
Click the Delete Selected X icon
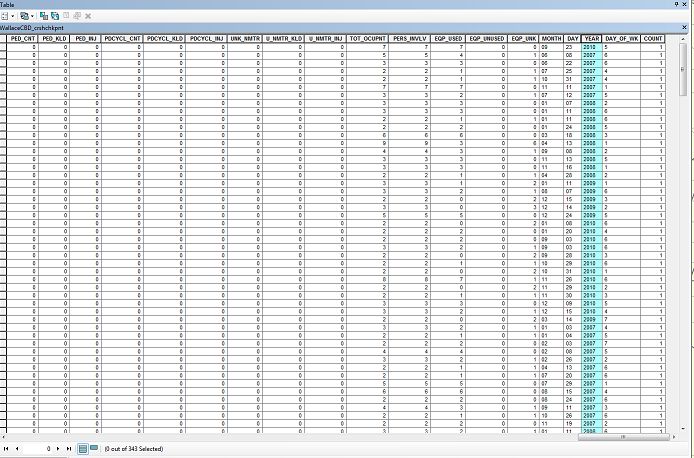(88, 16)
